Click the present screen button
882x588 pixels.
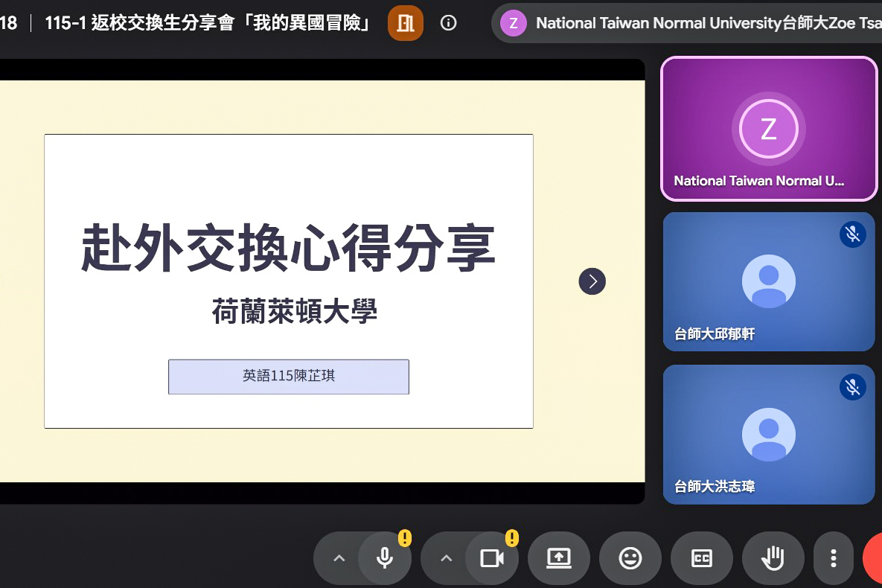point(558,559)
